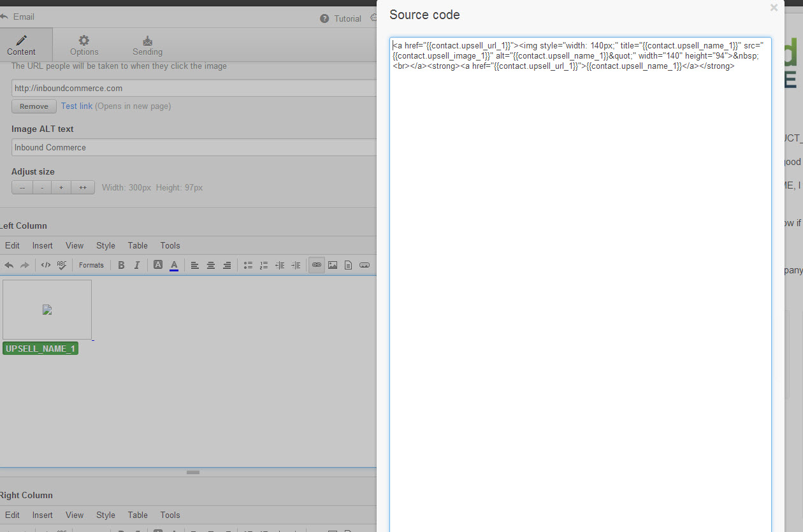Open the Insert menu in Left Column
Screen dimensions: 803x532
pyautogui.click(x=43, y=245)
